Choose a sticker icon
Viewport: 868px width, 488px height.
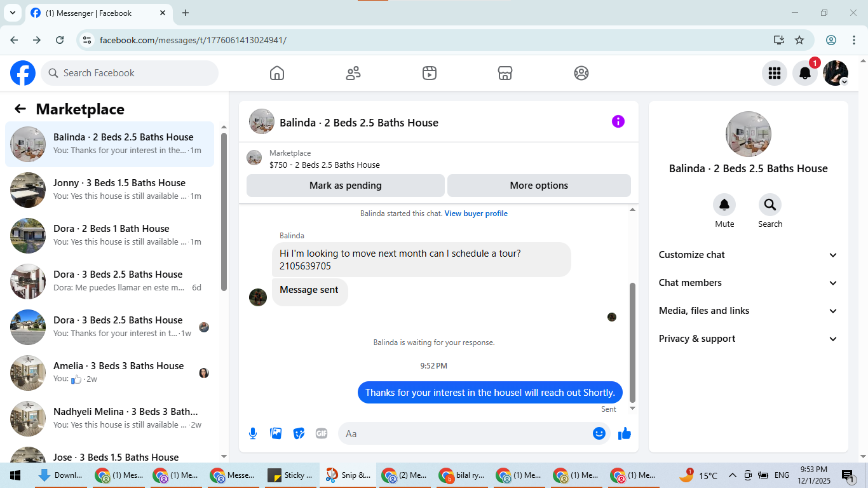(x=299, y=433)
